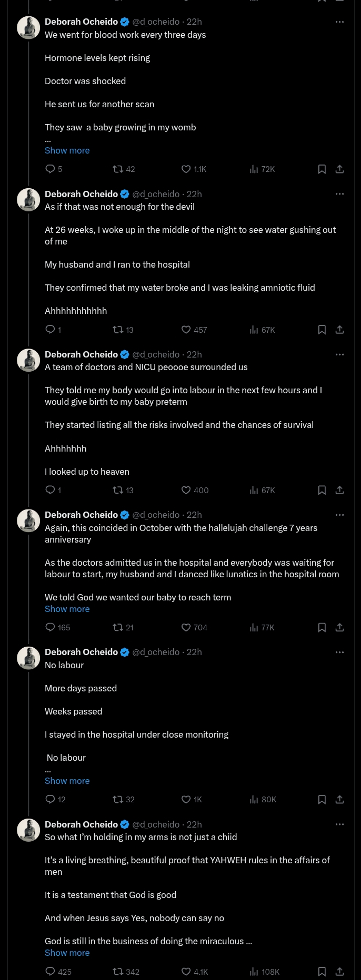Reply to the 'blood work every three days' tweet
The width and height of the screenshot is (361, 980).
click(x=51, y=169)
